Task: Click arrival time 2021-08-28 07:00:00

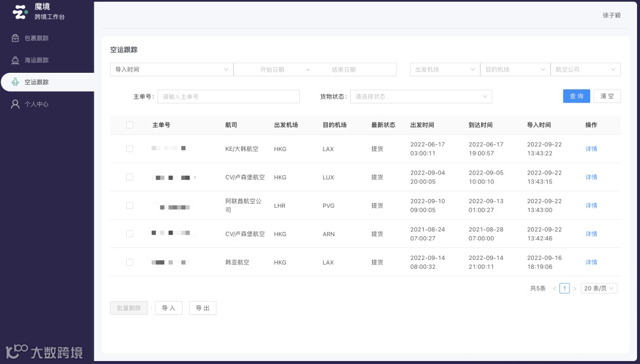Action: [486, 234]
